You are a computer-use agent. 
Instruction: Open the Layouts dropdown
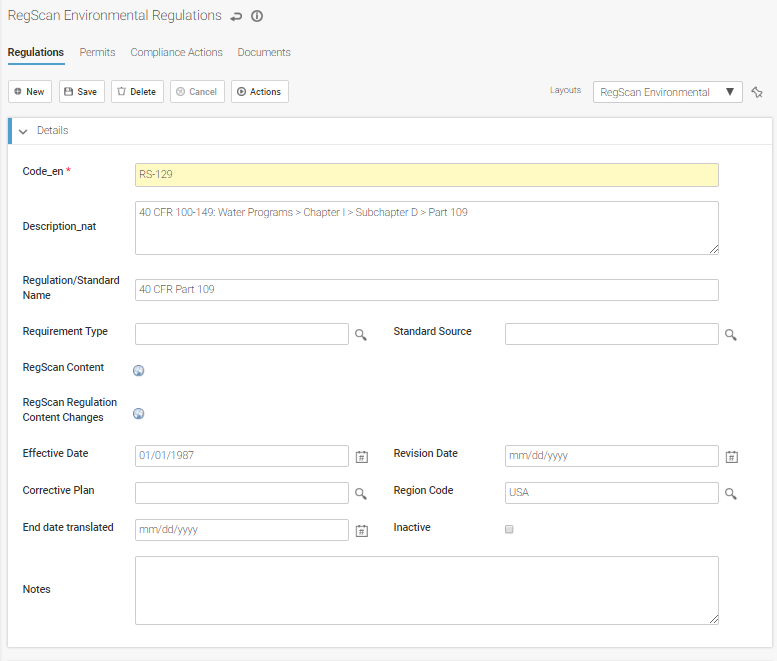click(667, 92)
